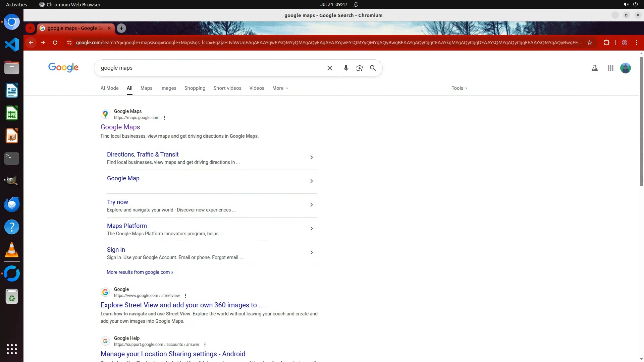Screen dimensions: 644x362
Task: Switch to the Images tab
Action: click(168, 88)
